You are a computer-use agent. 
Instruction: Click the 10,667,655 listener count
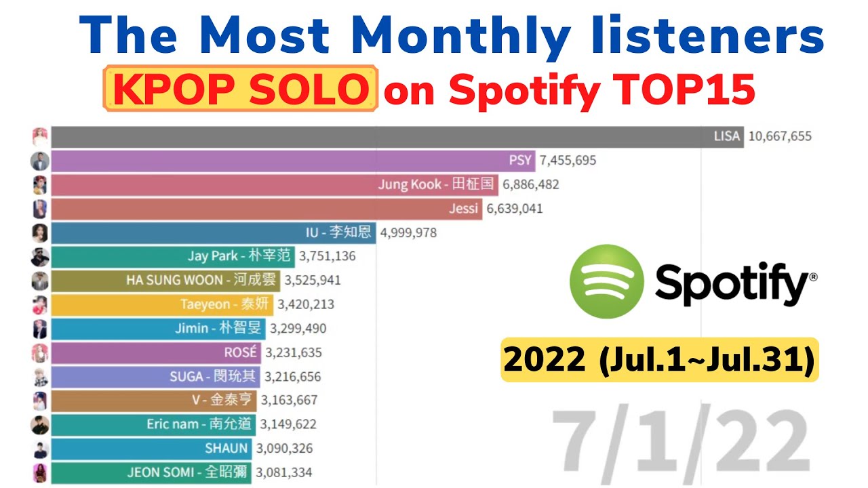pos(780,137)
